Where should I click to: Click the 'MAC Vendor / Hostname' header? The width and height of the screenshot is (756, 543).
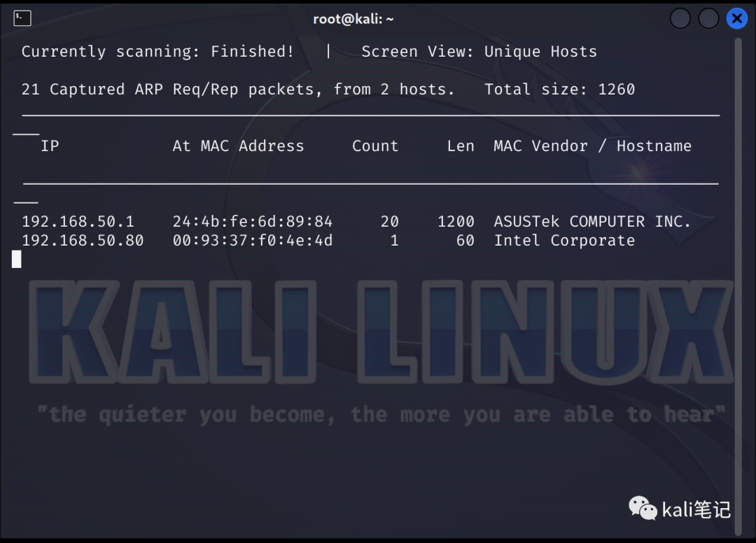(593, 146)
